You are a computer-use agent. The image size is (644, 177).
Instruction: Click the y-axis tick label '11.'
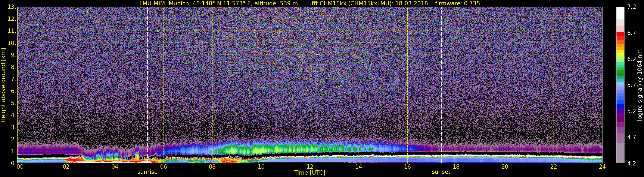(x=12, y=31)
